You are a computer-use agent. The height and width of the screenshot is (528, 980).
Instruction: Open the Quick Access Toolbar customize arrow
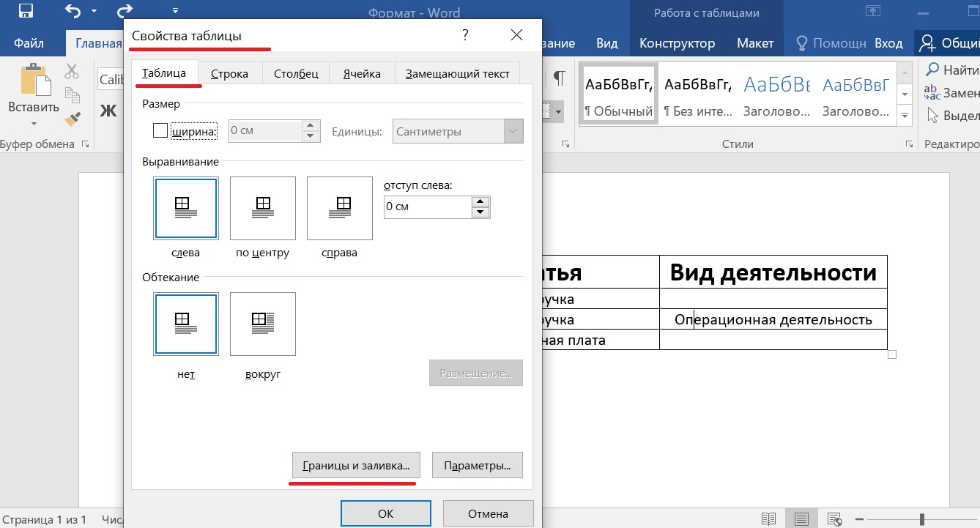click(x=175, y=12)
